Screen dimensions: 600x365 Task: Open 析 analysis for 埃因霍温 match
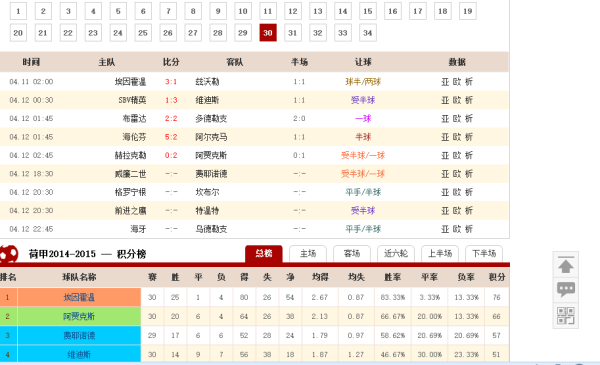point(469,81)
